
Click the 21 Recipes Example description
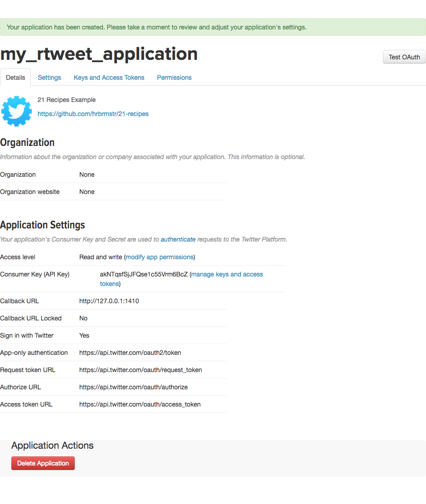[67, 100]
